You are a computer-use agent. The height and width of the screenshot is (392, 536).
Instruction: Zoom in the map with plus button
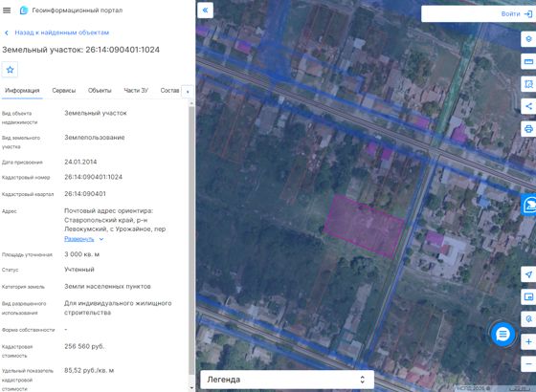pos(528,342)
